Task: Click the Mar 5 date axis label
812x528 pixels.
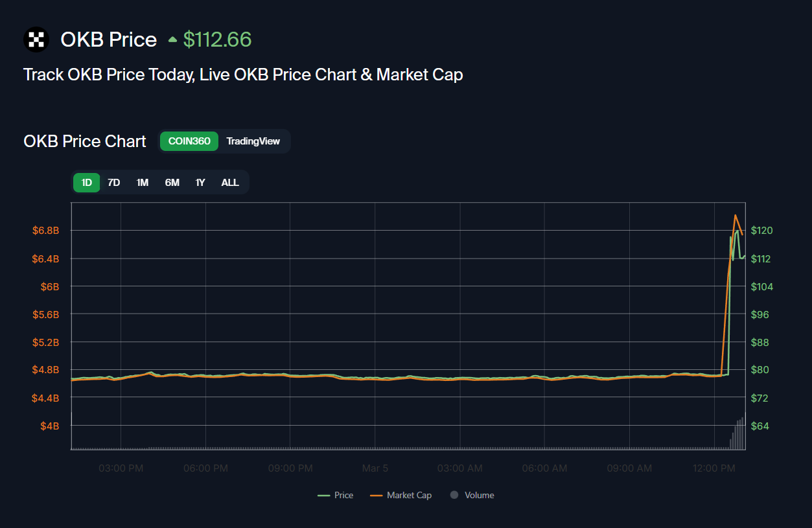Action: [375, 468]
